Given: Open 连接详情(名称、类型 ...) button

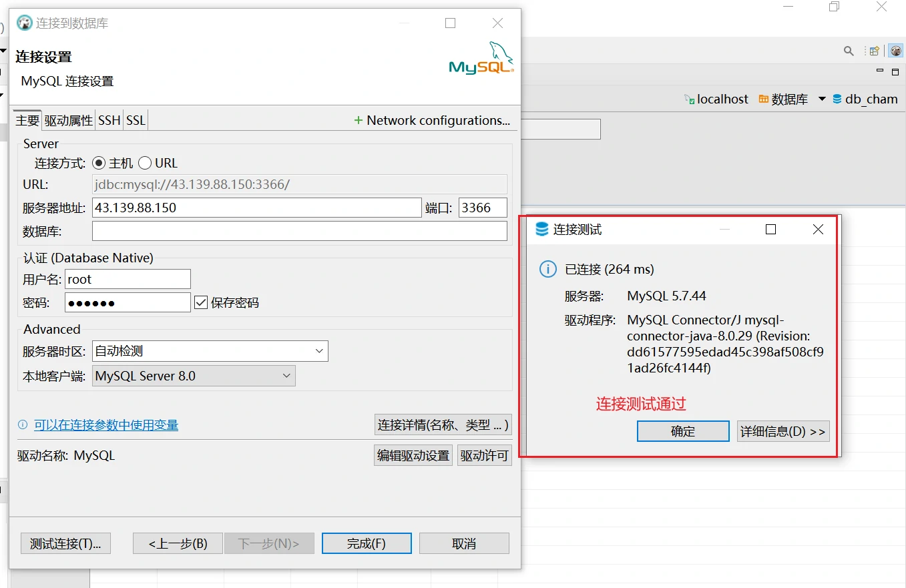Looking at the screenshot, I should (443, 424).
